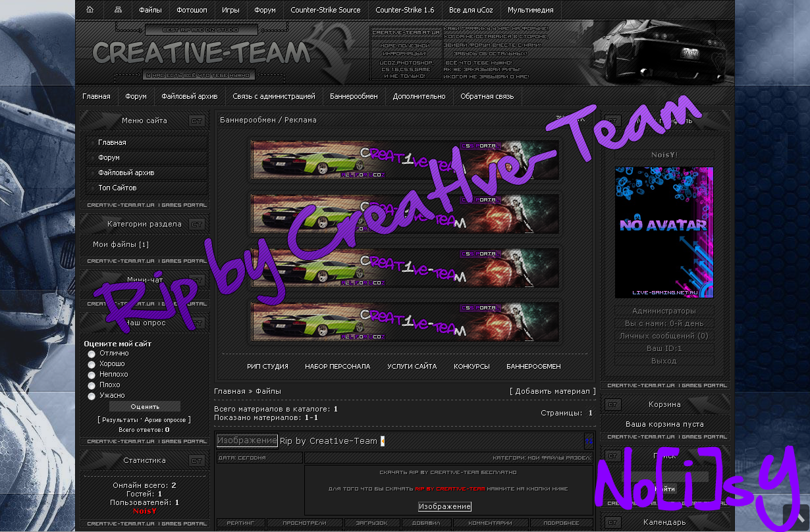Click the CREATIVE-TEAM logo in the header

click(x=202, y=53)
